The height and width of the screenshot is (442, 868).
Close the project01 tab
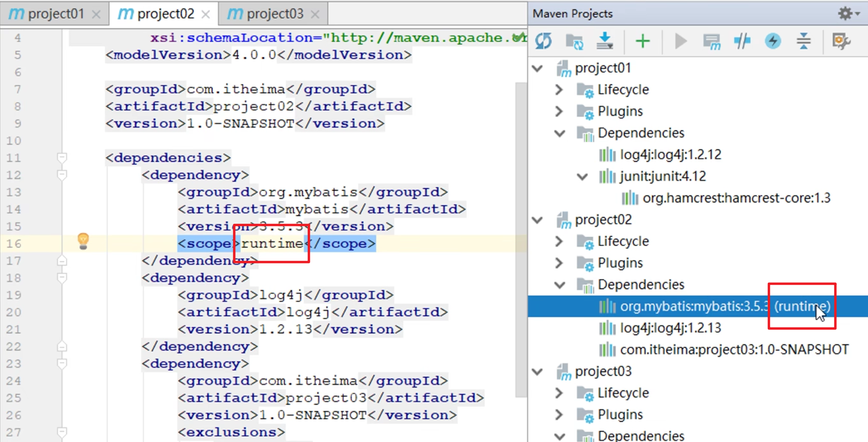click(x=96, y=14)
